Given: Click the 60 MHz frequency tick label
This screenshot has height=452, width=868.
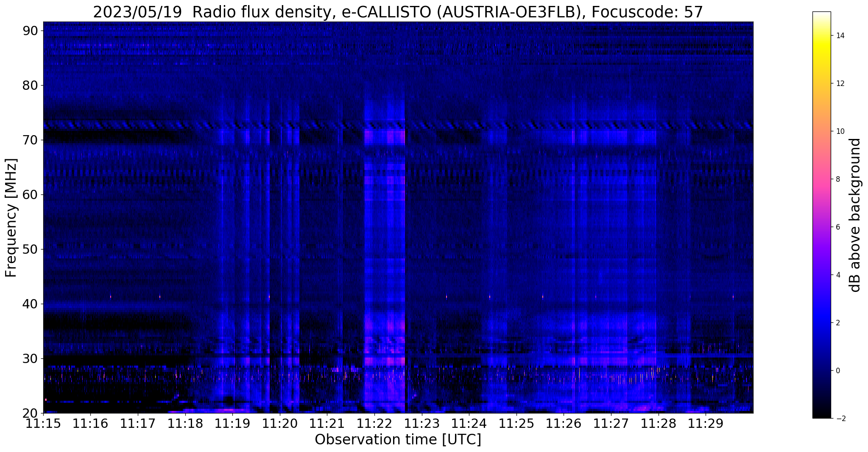Looking at the screenshot, I should (30, 195).
